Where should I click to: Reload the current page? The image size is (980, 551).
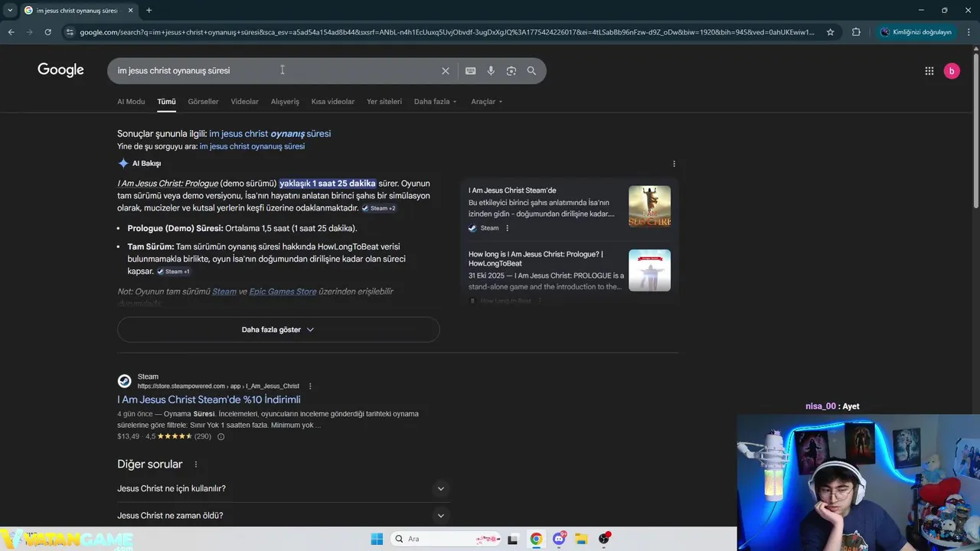[x=47, y=32]
